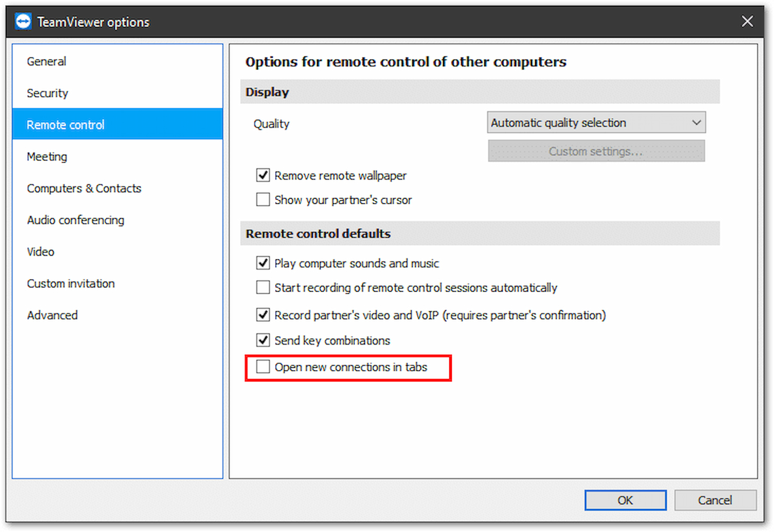Enable Open new connections in tabs

coord(263,367)
